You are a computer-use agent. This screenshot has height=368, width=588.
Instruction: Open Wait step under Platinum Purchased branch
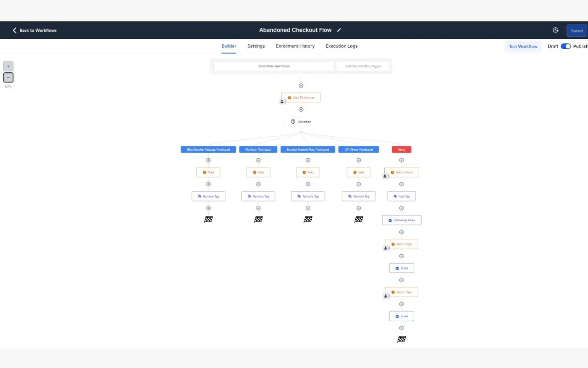coord(258,172)
